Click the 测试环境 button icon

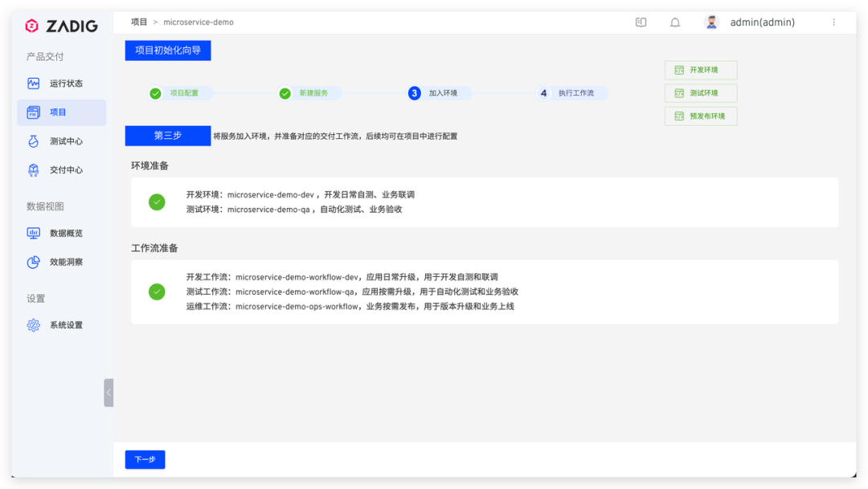[x=679, y=93]
